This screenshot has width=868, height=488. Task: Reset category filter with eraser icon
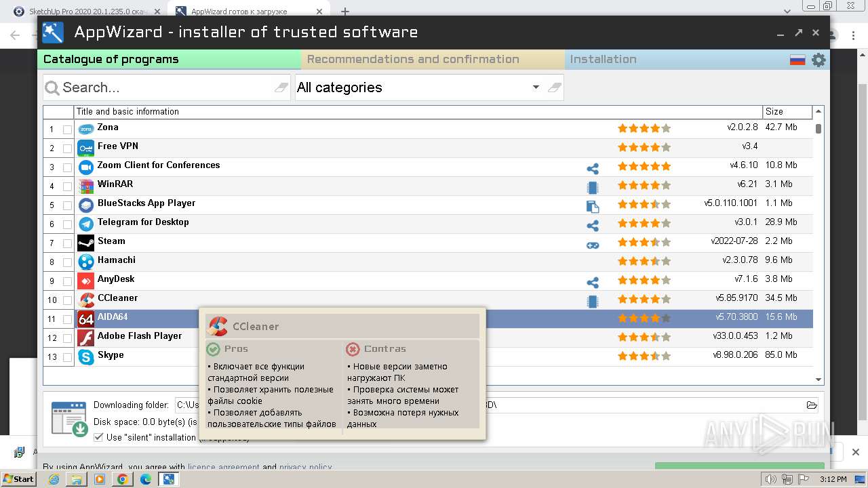[554, 87]
